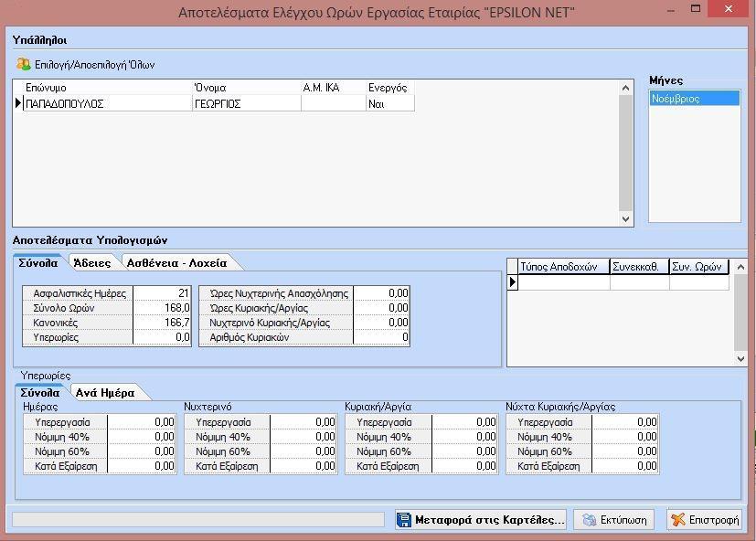
Task: Click the row indicator arrow beside ΠΑΠΑΔΟΠΟΥΛΟΣ
Action: [18, 103]
